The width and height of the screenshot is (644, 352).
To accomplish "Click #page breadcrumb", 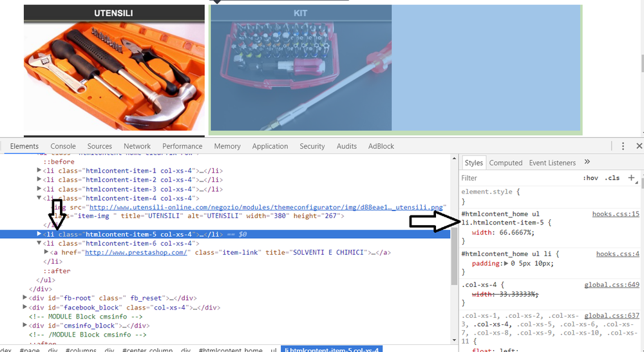I will click(30, 349).
